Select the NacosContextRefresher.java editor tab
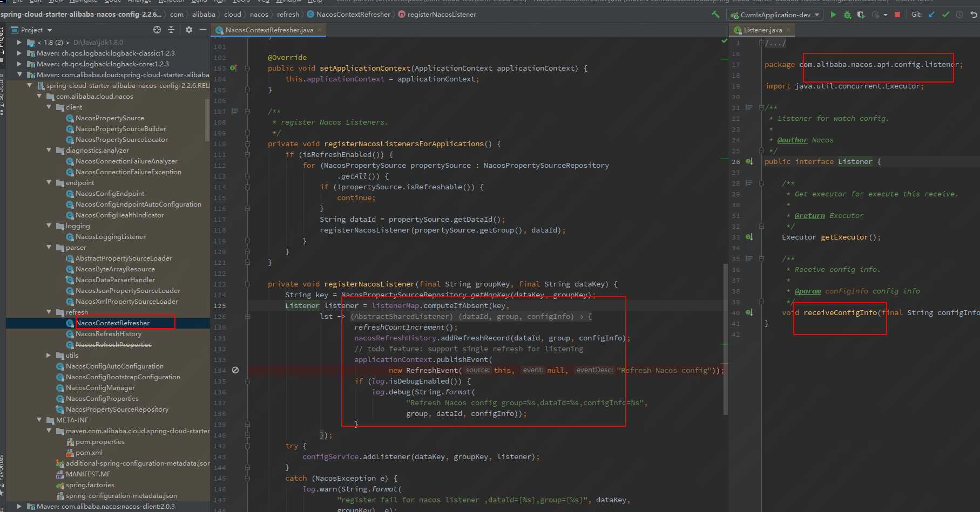The image size is (980, 512). (x=269, y=30)
